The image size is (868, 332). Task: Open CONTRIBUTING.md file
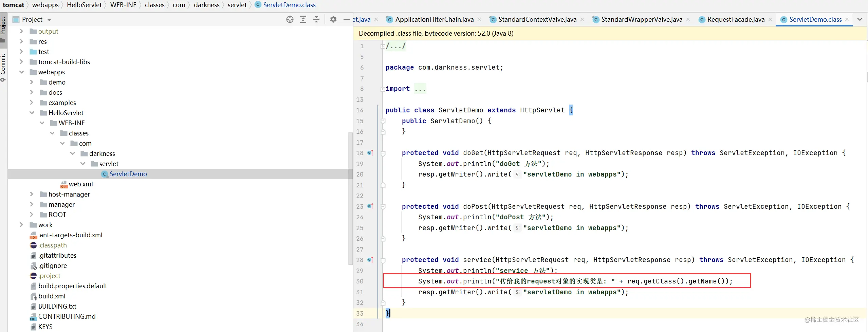pos(67,316)
